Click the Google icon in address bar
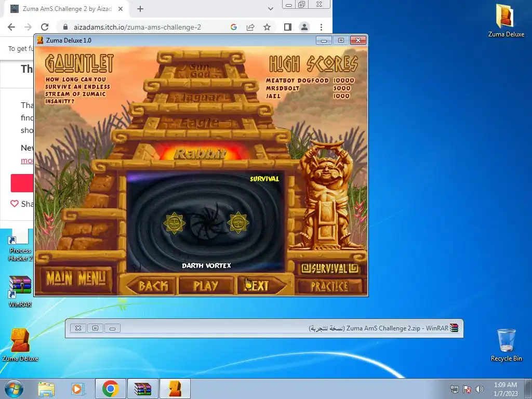The image size is (532, 399). tap(233, 27)
